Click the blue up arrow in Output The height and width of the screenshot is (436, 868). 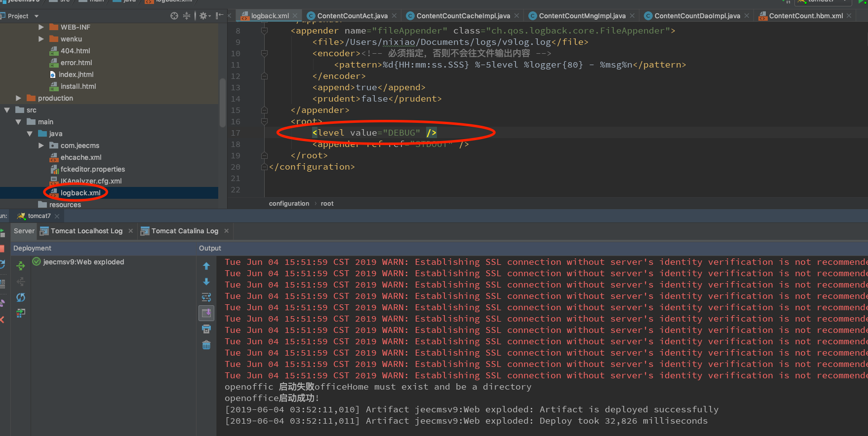pyautogui.click(x=206, y=266)
